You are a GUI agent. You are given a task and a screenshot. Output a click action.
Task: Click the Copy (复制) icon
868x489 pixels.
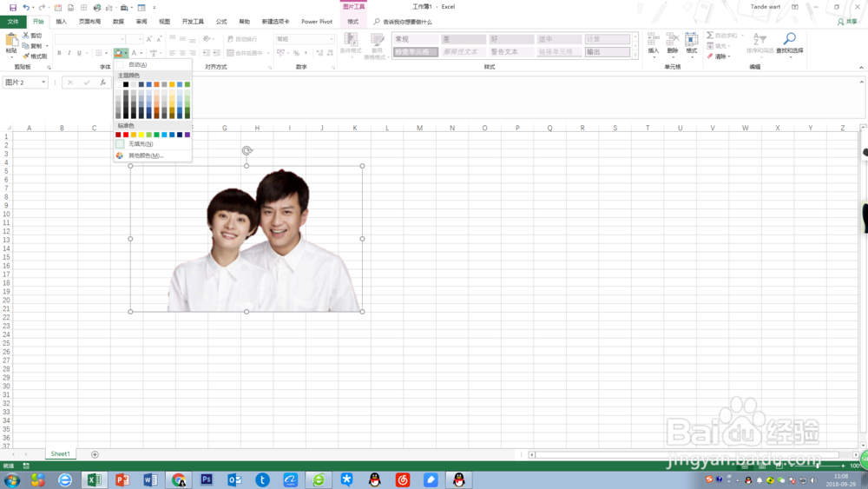click(25, 45)
